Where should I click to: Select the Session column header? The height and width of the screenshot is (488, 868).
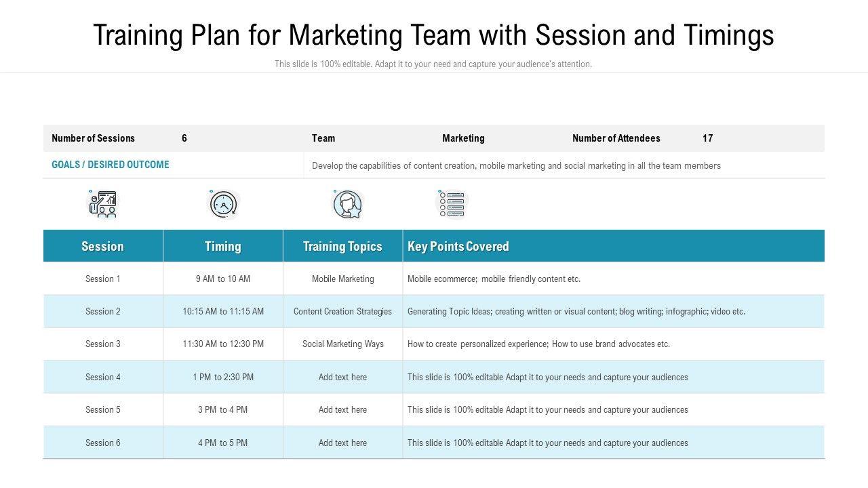pyautogui.click(x=102, y=246)
